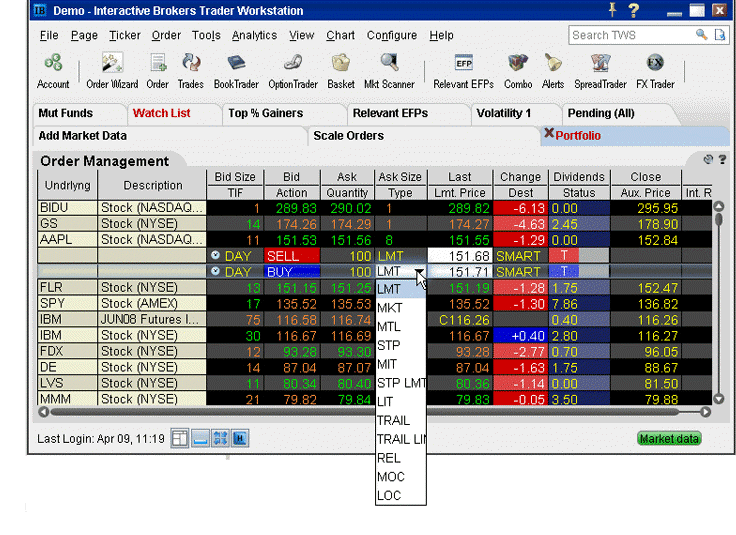The height and width of the screenshot is (535, 736).
Task: Click the green Market data button
Action: pos(669,439)
